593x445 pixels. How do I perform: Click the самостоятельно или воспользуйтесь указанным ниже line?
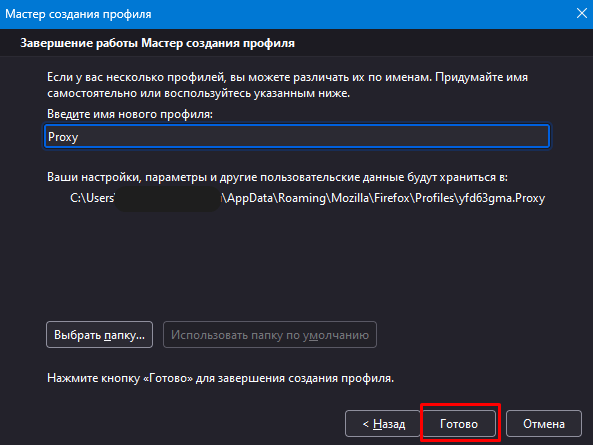199,93
